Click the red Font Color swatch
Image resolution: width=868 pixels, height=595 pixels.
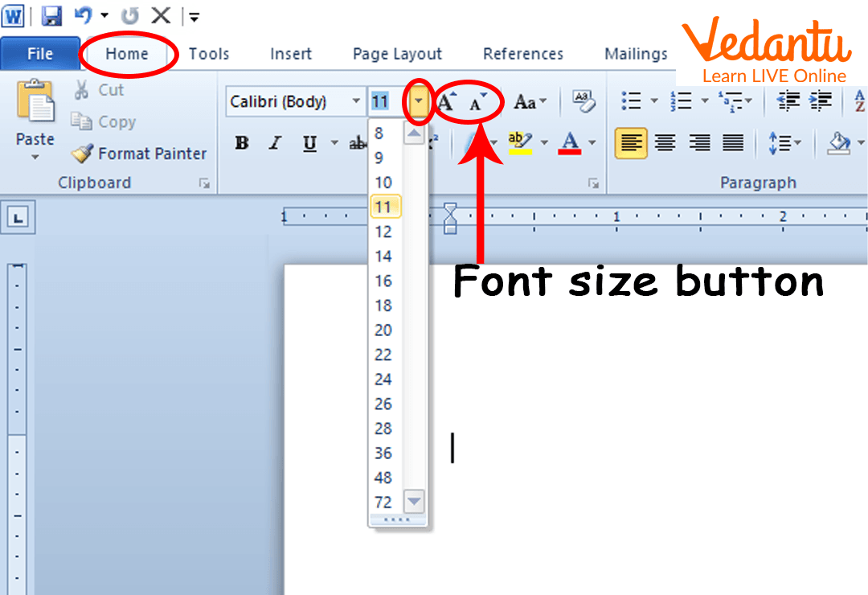570,143
